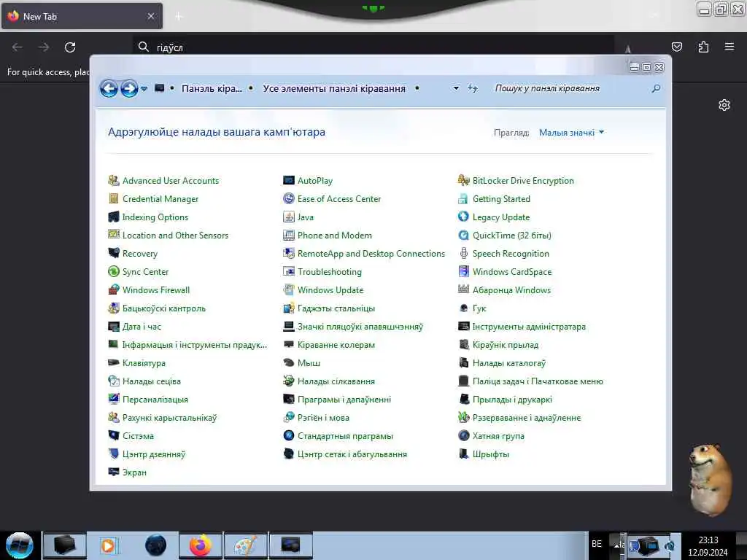The image size is (747, 560).
Task: Open Цэнтр сетак і абагульвання link
Action: (x=352, y=454)
